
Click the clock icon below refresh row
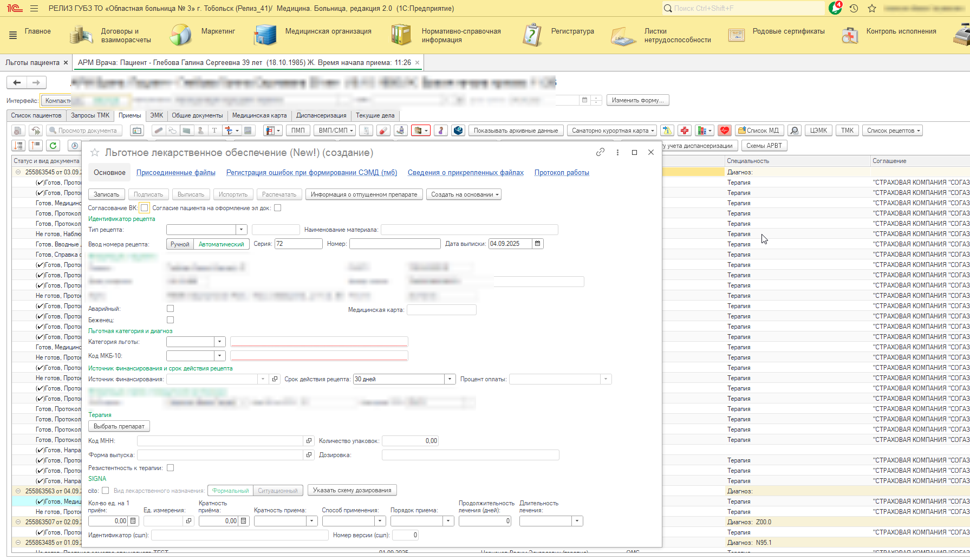click(x=75, y=145)
